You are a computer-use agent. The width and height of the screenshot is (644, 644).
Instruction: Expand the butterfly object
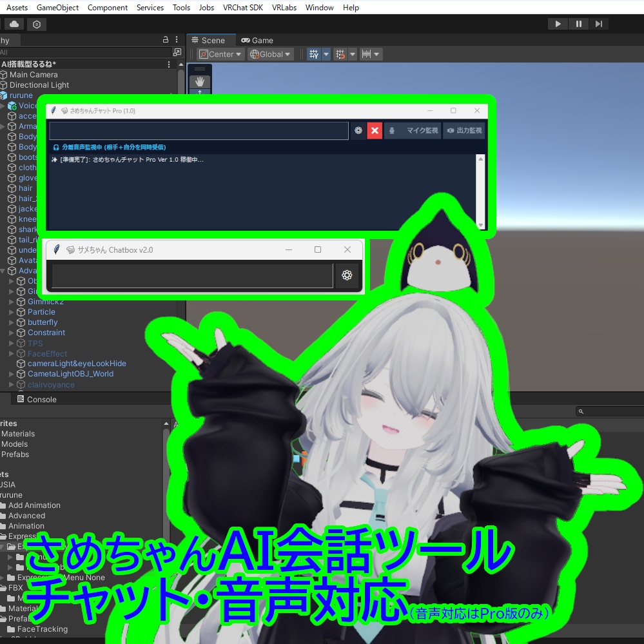click(x=12, y=322)
